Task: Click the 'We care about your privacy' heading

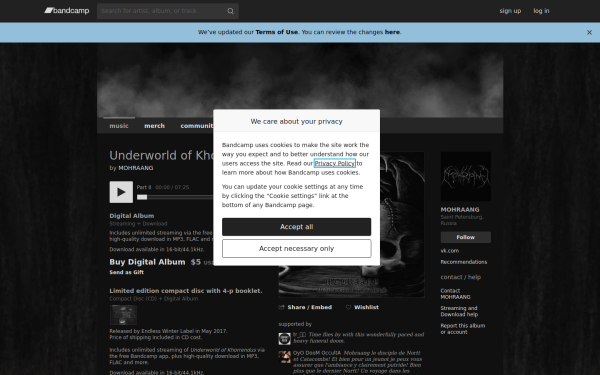Action: [297, 121]
